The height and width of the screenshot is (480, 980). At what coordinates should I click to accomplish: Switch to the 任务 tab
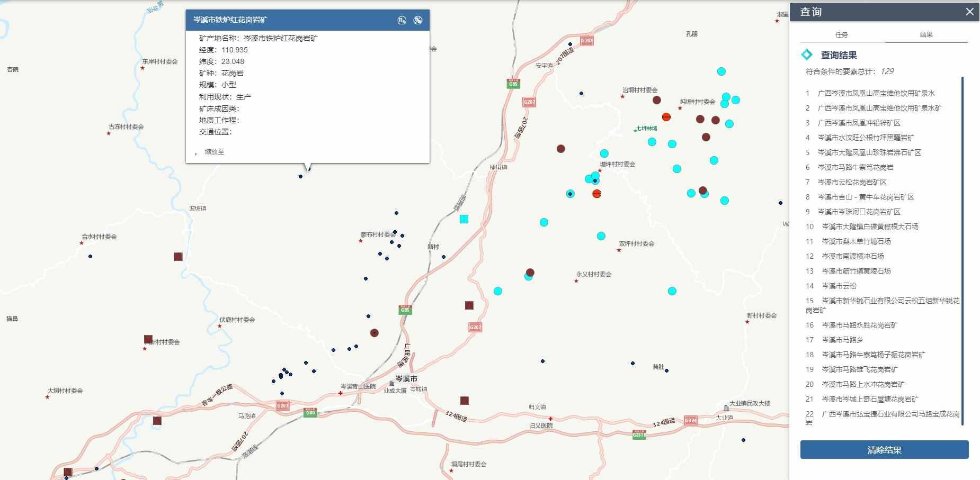pyautogui.click(x=841, y=34)
